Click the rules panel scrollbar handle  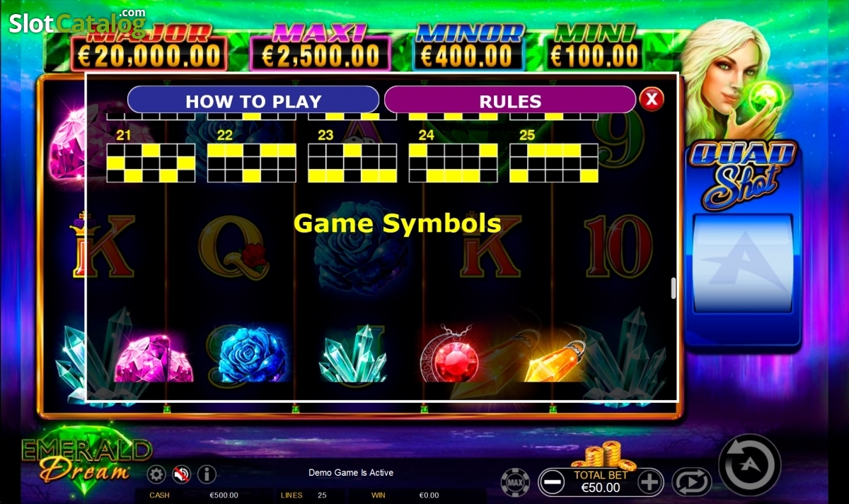(674, 288)
